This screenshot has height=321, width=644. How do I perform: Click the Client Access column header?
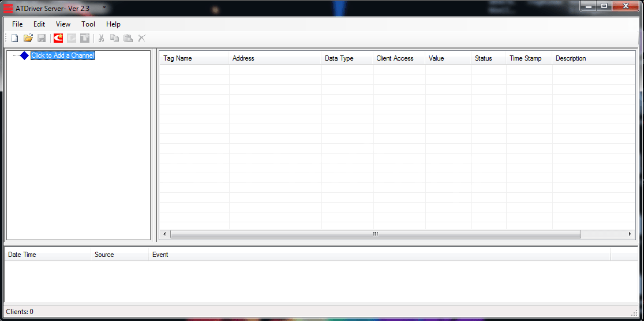point(399,58)
